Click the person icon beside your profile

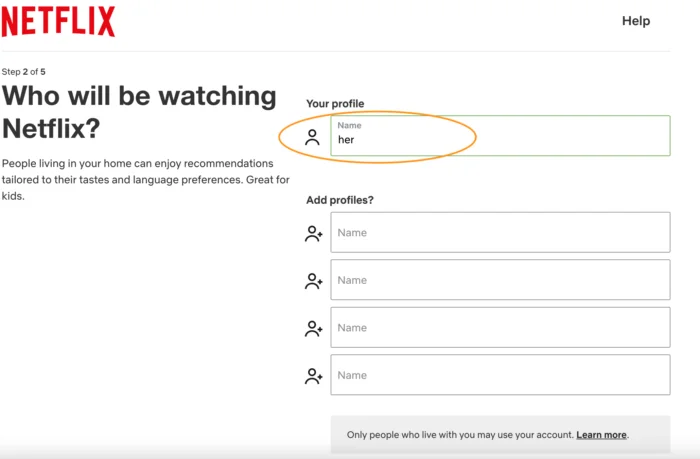tap(313, 137)
